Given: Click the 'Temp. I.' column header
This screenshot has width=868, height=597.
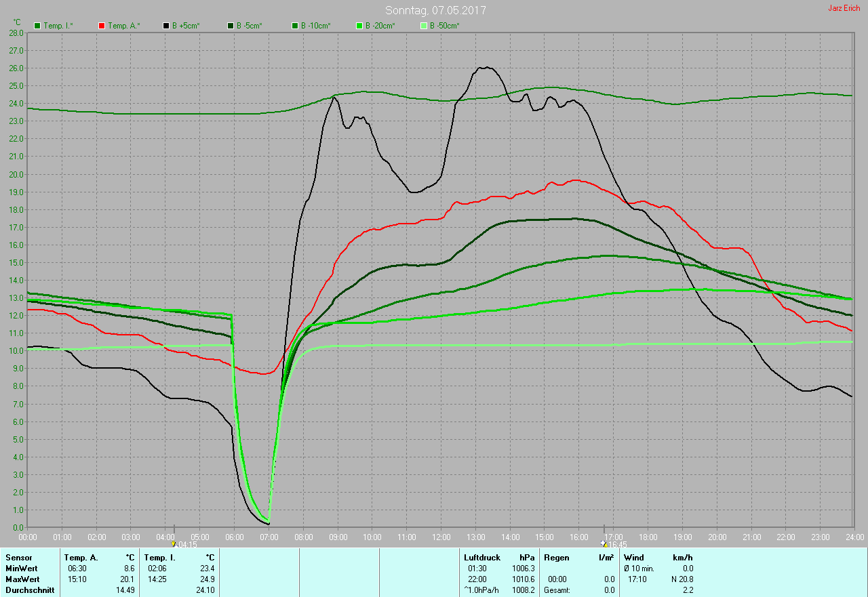Looking at the screenshot, I should (x=159, y=558).
